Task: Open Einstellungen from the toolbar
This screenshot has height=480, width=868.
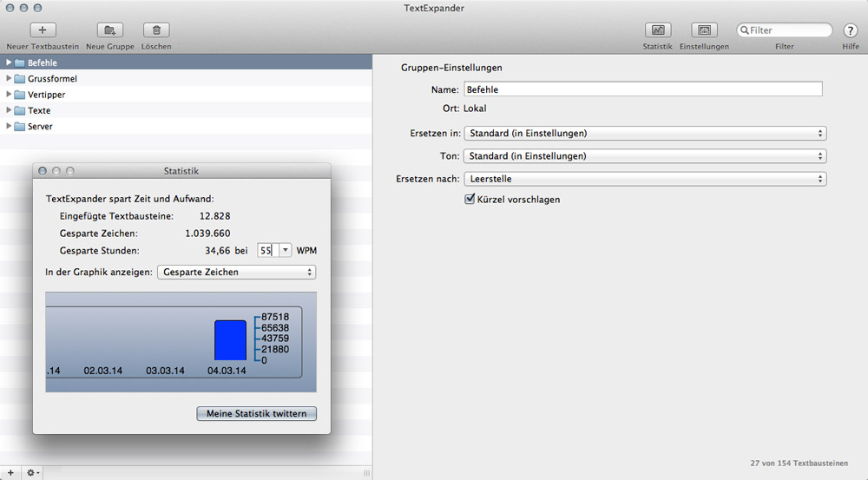Action: click(x=704, y=30)
